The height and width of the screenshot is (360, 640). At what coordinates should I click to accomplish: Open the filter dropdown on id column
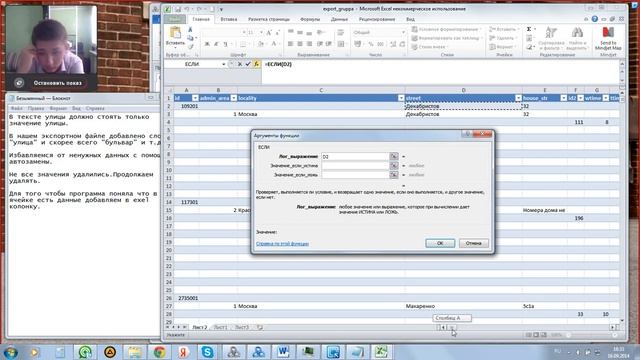195,98
